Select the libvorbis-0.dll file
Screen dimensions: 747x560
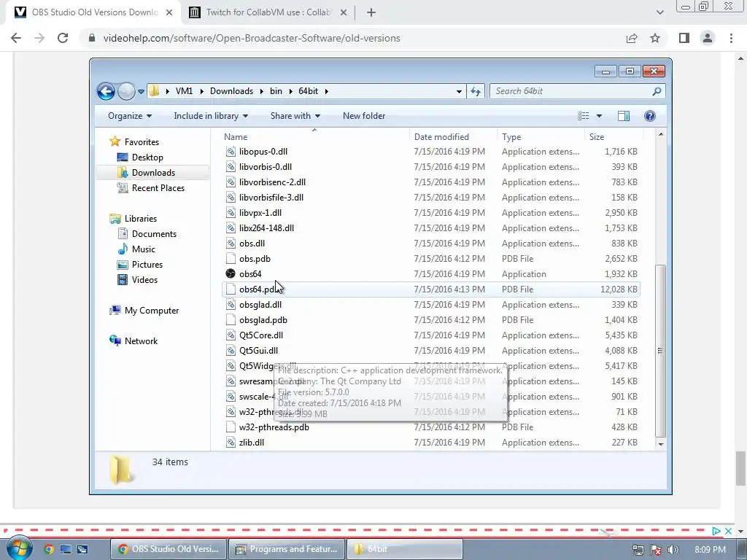pos(266,167)
